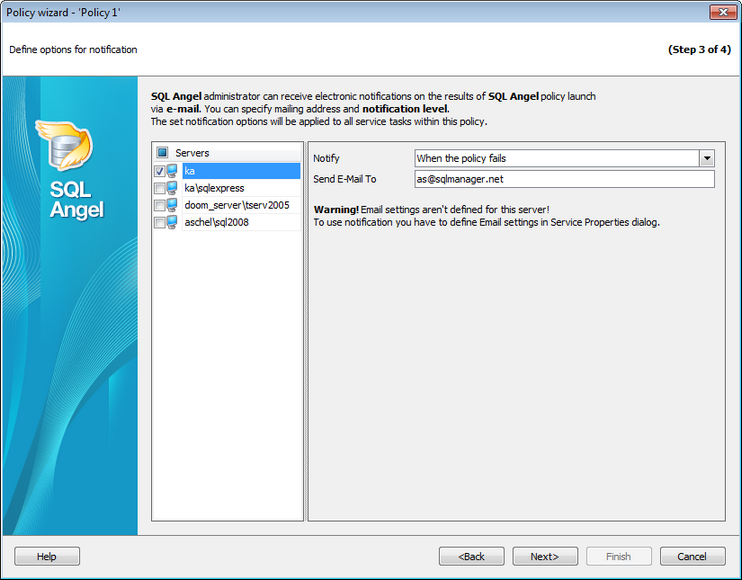Select the aschel\sql2008 row
The height and width of the screenshot is (580, 742).
pos(241,222)
